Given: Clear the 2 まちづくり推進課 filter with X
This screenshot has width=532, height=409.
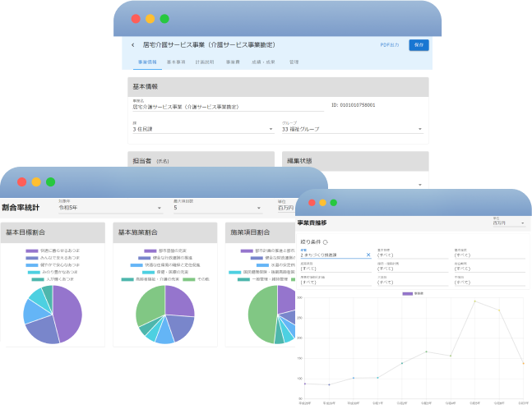Looking at the screenshot, I should pos(368,255).
